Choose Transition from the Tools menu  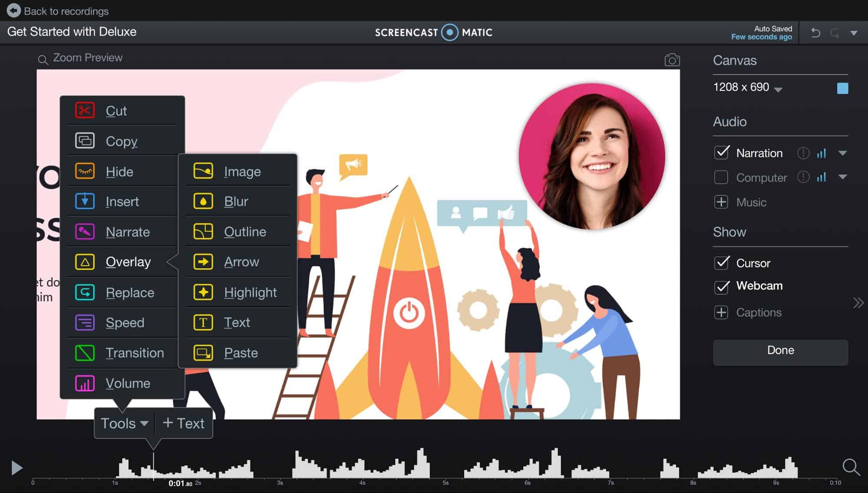coord(135,353)
